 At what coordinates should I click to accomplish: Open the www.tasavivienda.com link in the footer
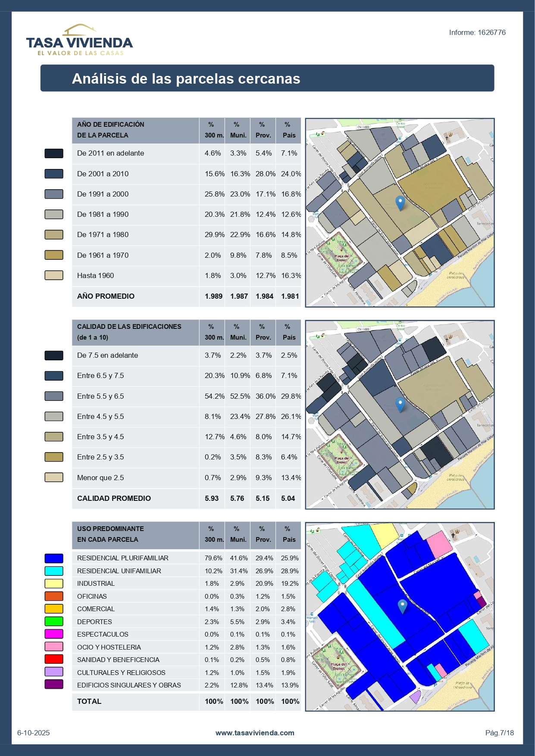coord(255,733)
